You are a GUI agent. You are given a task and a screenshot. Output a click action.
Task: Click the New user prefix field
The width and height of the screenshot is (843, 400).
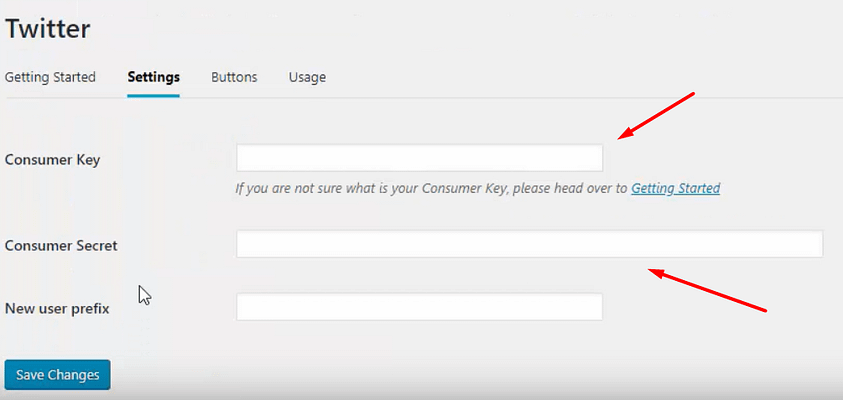coord(419,307)
